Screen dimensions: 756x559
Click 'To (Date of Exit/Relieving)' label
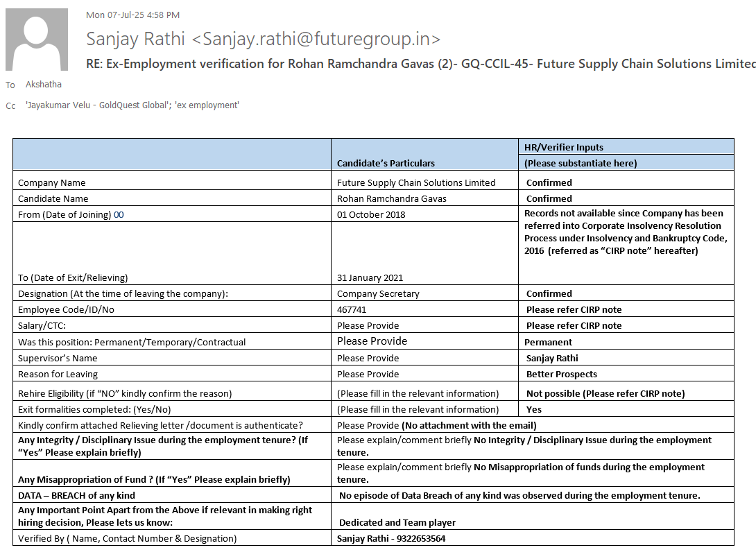click(x=73, y=278)
